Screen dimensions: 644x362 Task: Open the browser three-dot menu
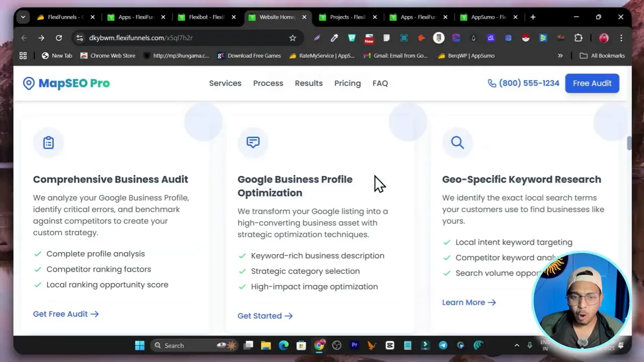point(621,38)
